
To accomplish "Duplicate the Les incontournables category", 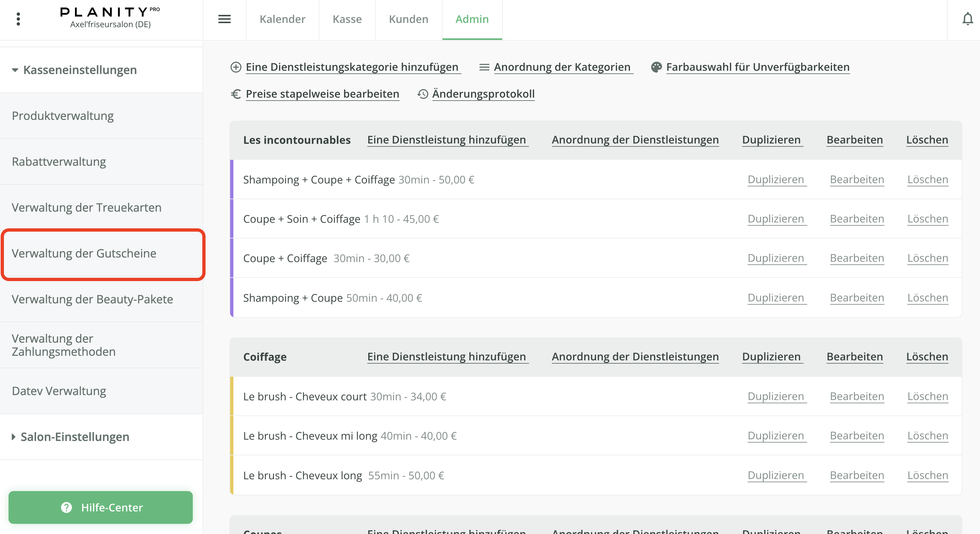I will (x=773, y=140).
